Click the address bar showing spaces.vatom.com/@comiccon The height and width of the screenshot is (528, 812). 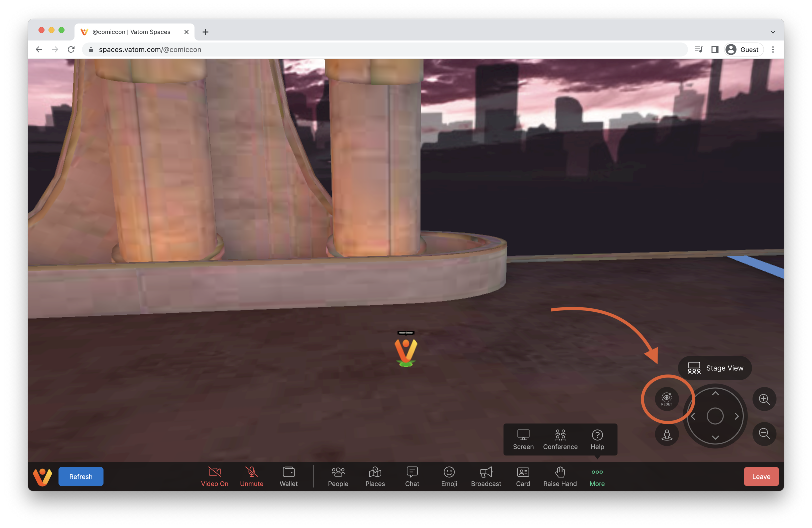[x=384, y=49]
